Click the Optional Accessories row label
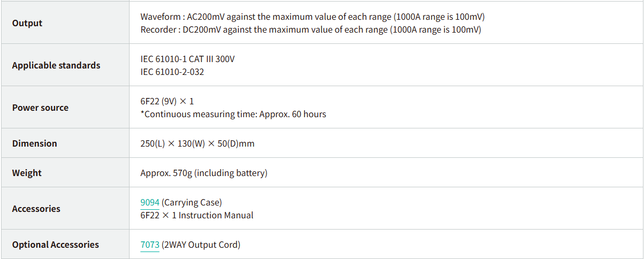644x259 pixels. [x=56, y=245]
